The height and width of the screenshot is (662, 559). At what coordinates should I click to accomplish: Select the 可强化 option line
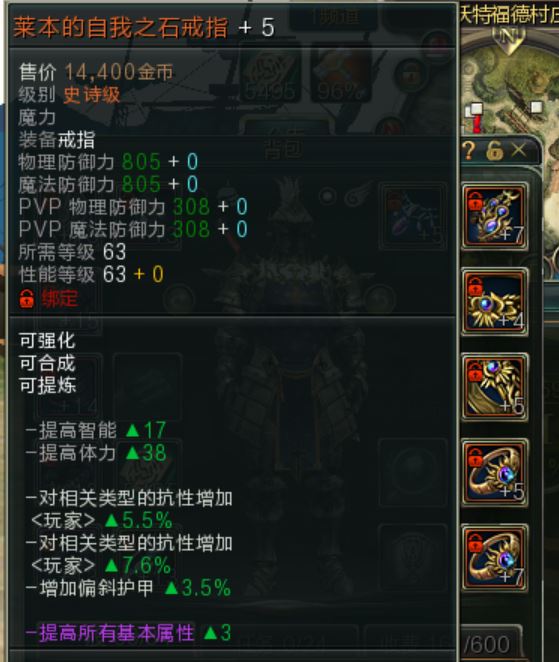click(x=47, y=341)
